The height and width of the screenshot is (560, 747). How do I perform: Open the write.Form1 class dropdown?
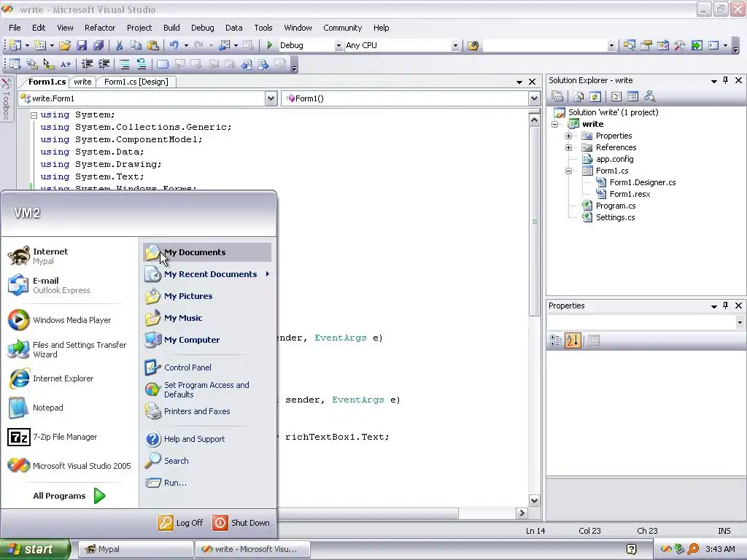[x=271, y=98]
